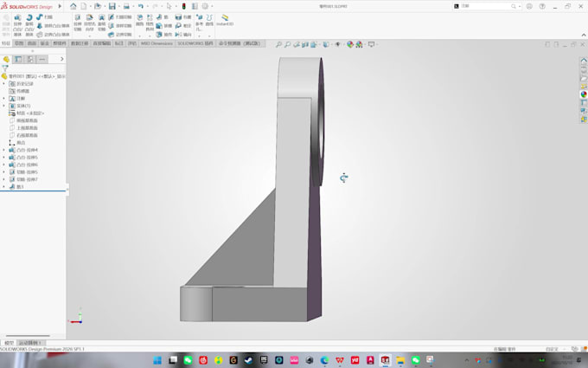This screenshot has width=588, height=368.
Task: Switch to the 运动算例1 bottom tab
Action: click(x=30, y=343)
